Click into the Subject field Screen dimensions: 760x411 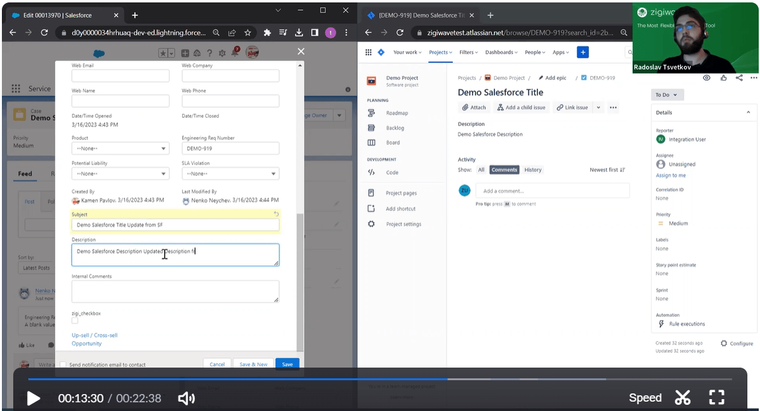(175, 225)
